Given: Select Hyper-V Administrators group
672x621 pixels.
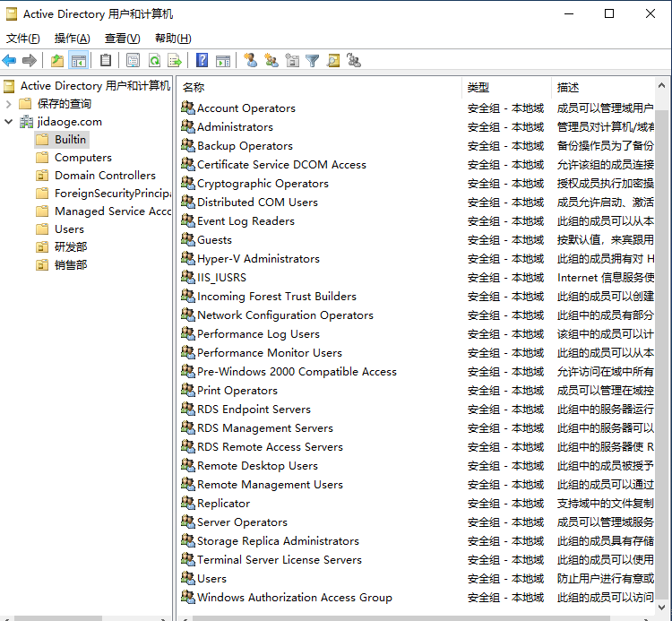Looking at the screenshot, I should pos(258,259).
